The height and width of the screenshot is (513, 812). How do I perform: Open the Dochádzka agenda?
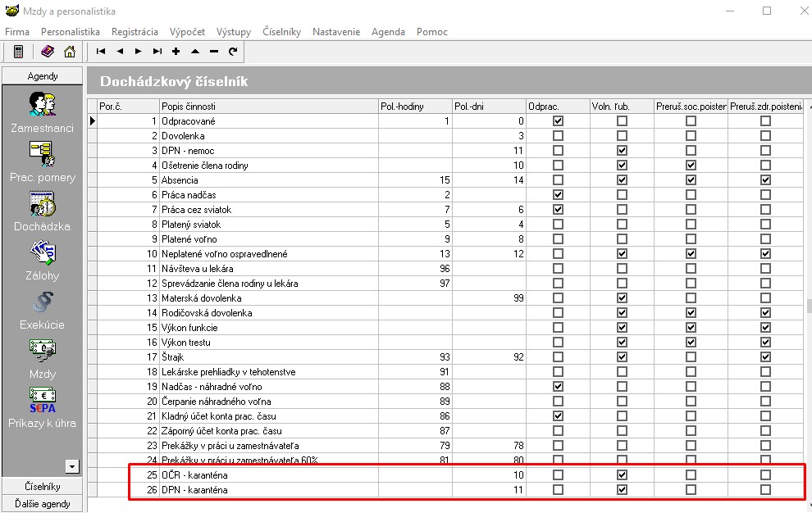[x=43, y=211]
